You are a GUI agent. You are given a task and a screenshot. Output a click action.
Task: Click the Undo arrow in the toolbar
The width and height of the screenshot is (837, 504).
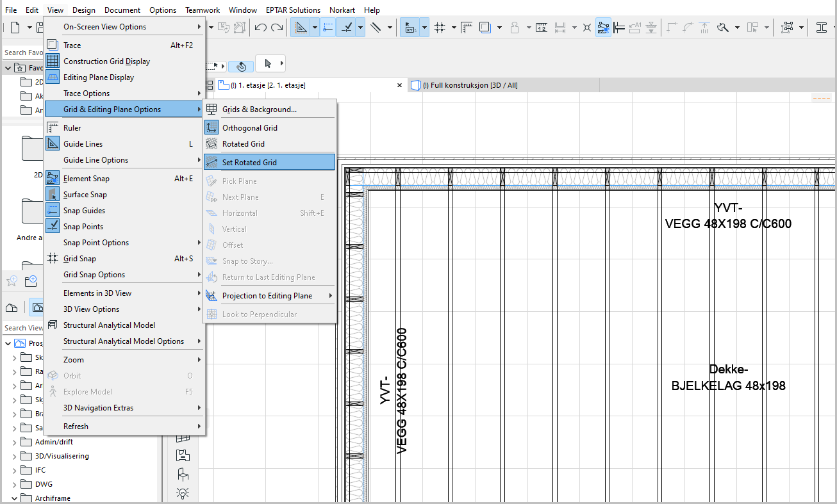point(260,28)
